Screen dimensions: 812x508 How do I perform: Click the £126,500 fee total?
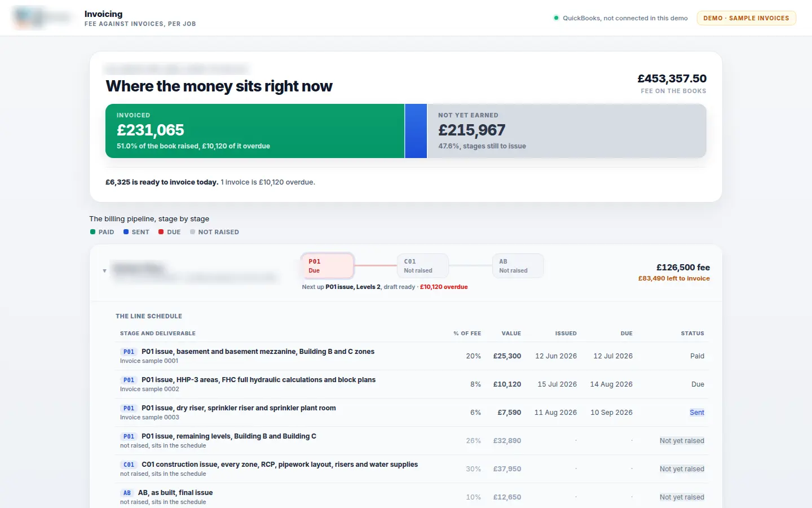pyautogui.click(x=683, y=268)
